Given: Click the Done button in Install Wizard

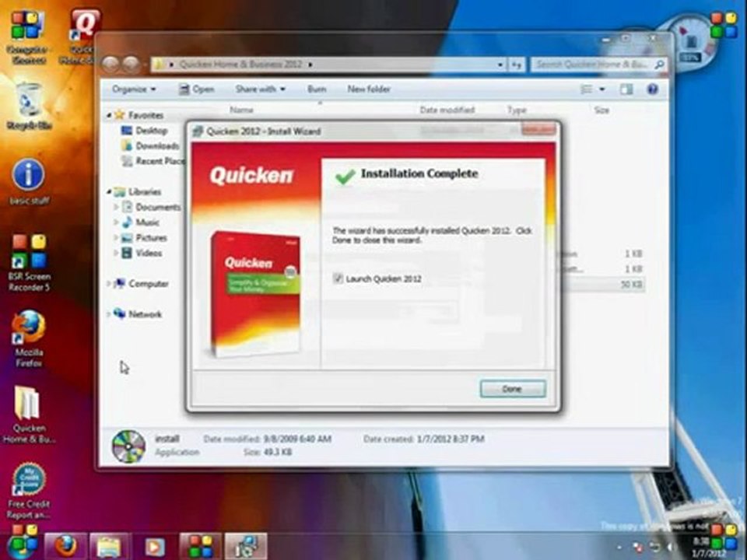Looking at the screenshot, I should pos(513,389).
